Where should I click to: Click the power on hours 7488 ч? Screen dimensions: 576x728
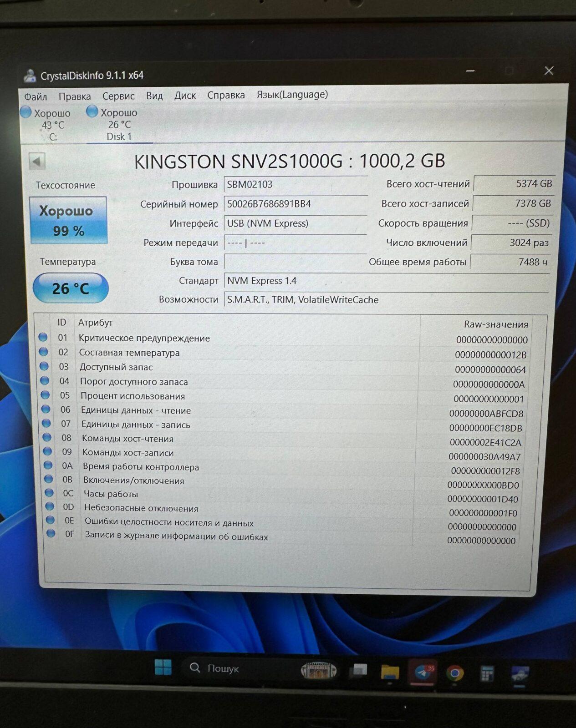(510, 262)
